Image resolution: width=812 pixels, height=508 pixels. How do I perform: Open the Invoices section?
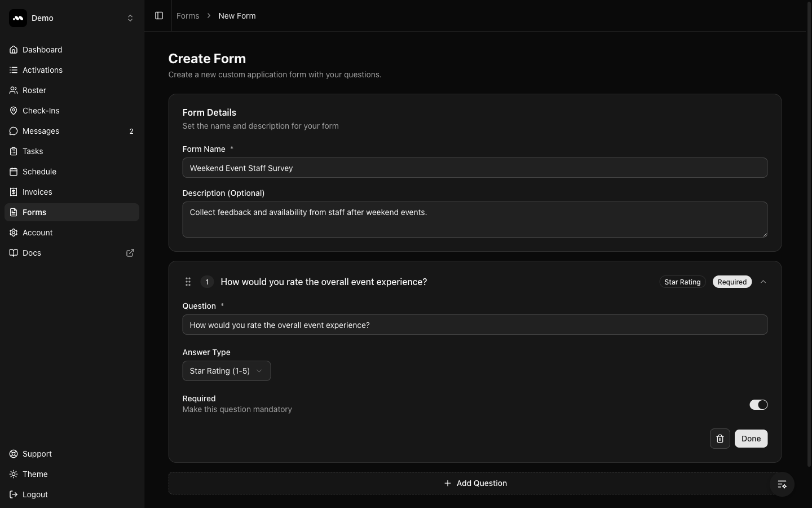coord(37,192)
